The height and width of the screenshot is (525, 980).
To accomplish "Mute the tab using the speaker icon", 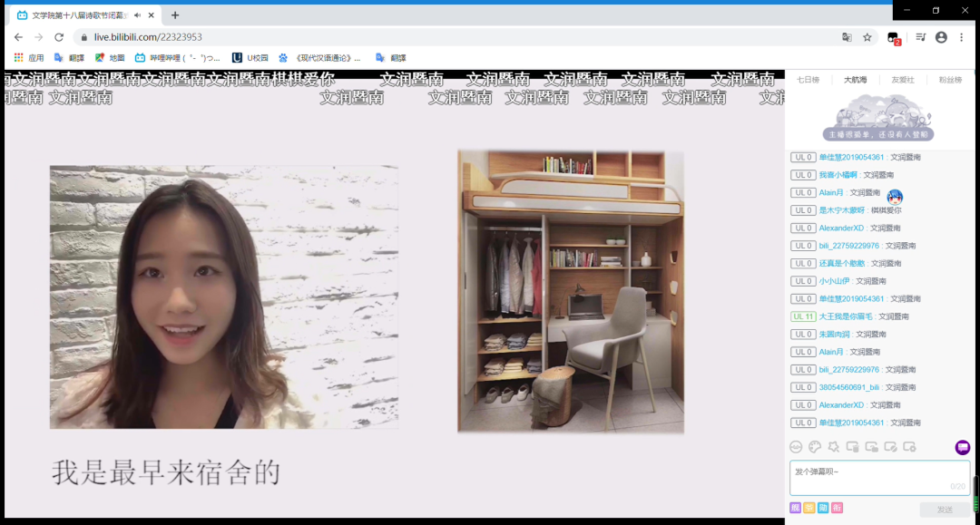I will (x=137, y=15).
